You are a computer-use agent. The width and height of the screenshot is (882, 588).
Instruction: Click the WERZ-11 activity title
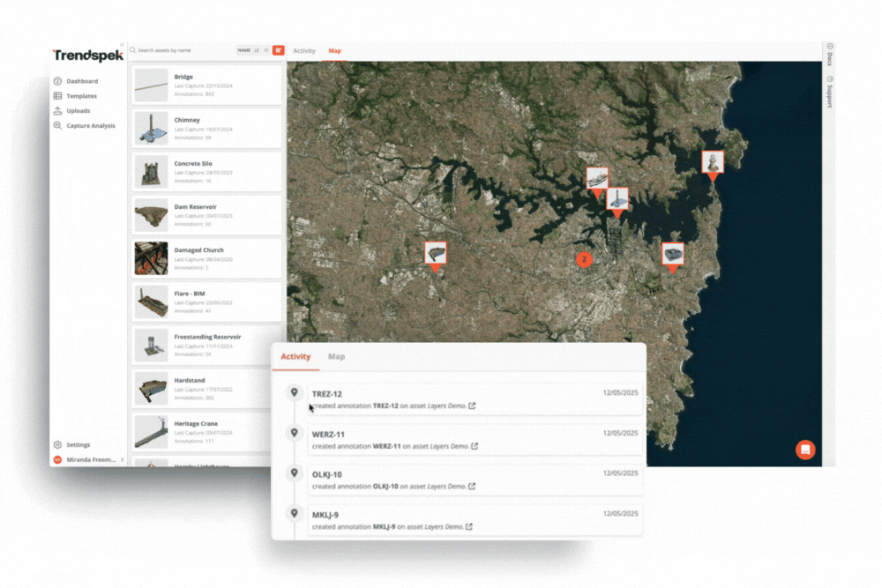click(x=328, y=435)
